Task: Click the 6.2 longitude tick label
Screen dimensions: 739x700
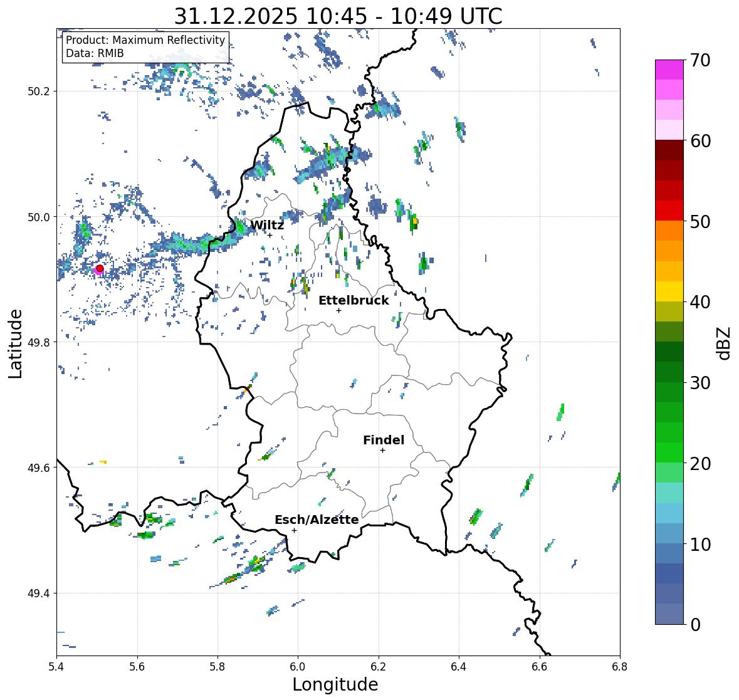Action: (379, 667)
